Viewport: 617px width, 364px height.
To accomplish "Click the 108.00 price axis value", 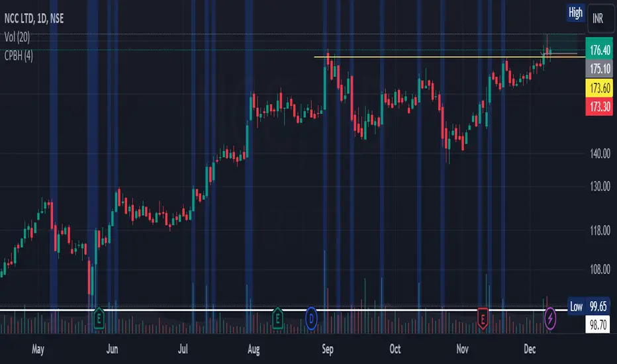I will click(600, 269).
